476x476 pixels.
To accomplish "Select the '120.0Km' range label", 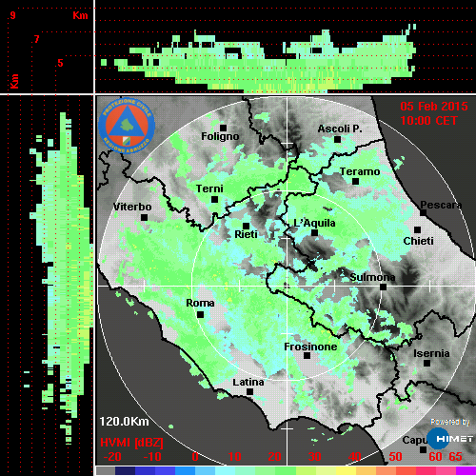I will point(124,422).
